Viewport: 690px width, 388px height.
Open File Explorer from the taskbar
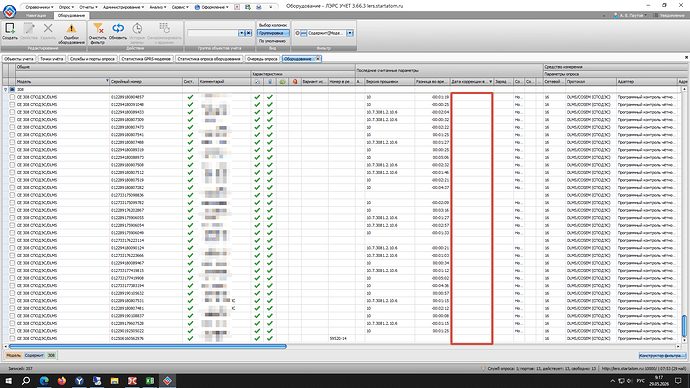[x=114, y=381]
